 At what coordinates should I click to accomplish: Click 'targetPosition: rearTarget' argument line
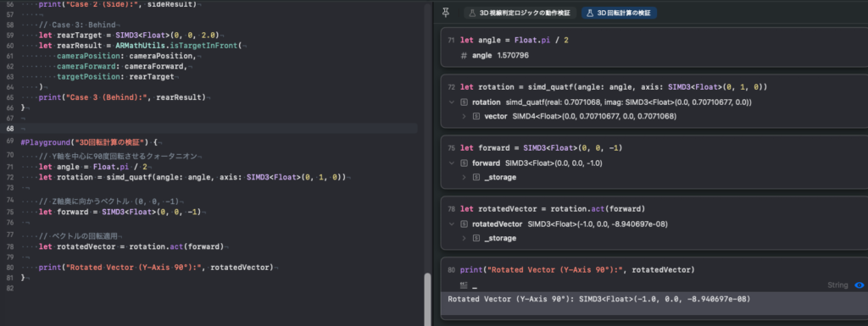[x=115, y=76]
